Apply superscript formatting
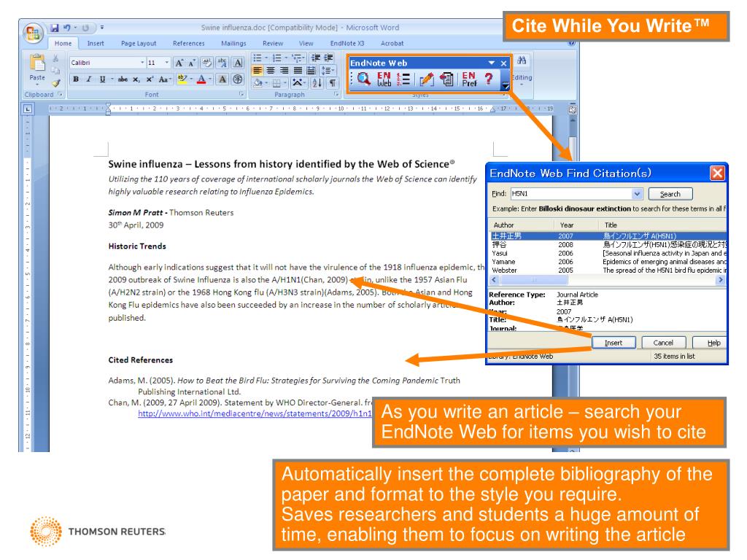This screenshot has width=747, height=560. [x=150, y=79]
